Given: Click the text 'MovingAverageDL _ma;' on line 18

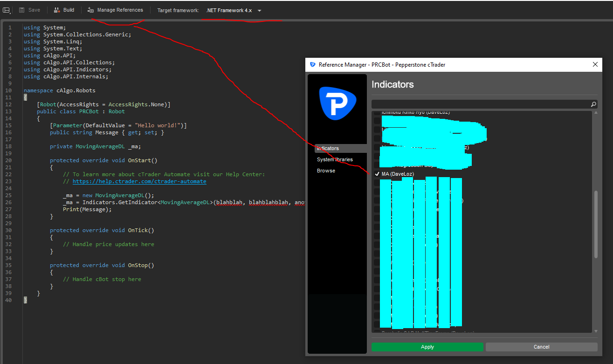Looking at the screenshot, I should pos(108,146).
